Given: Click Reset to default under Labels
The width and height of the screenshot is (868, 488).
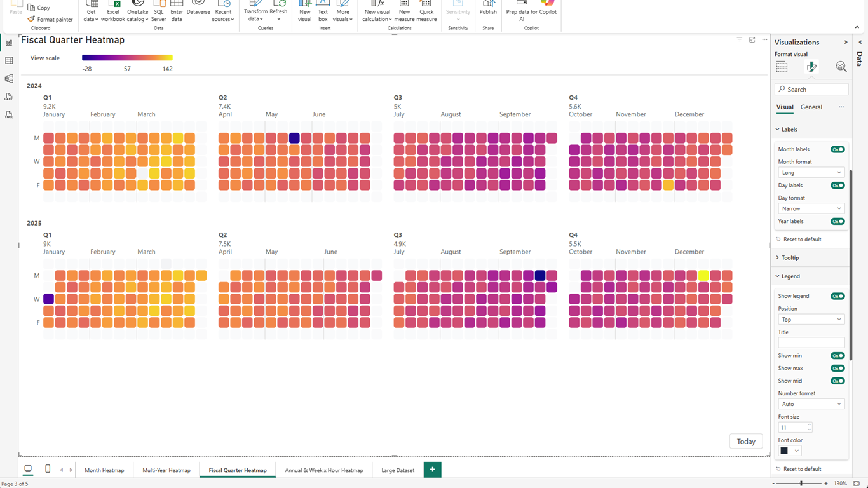Looking at the screenshot, I should pos(799,240).
